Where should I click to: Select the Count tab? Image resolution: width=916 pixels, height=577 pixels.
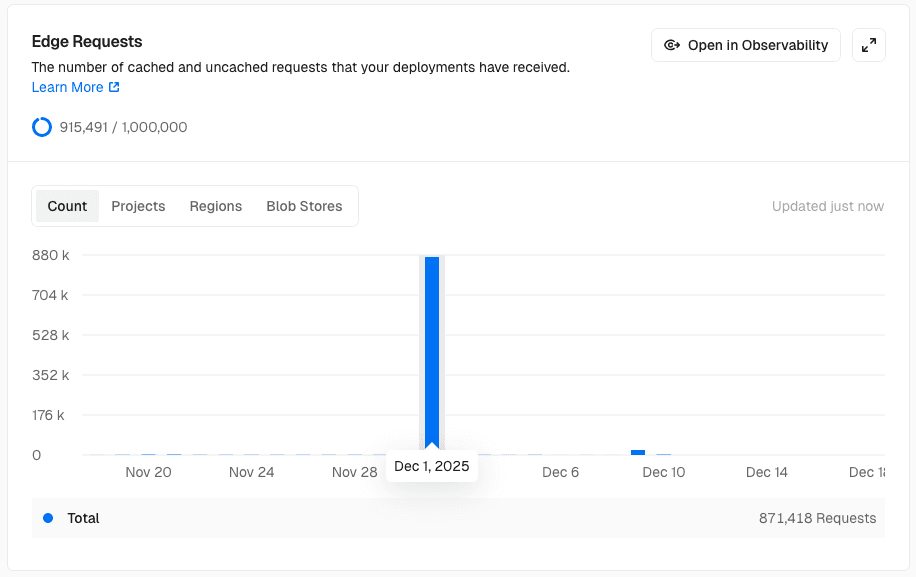66,206
